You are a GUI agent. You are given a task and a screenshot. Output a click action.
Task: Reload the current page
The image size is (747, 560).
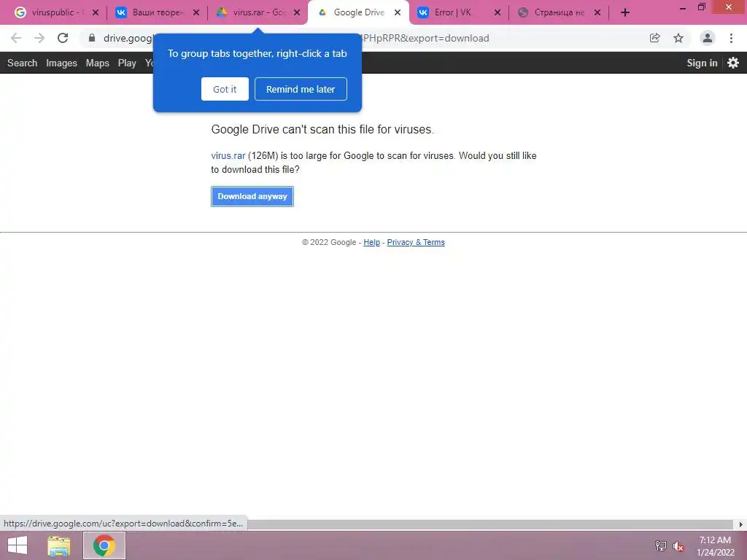[x=63, y=38]
